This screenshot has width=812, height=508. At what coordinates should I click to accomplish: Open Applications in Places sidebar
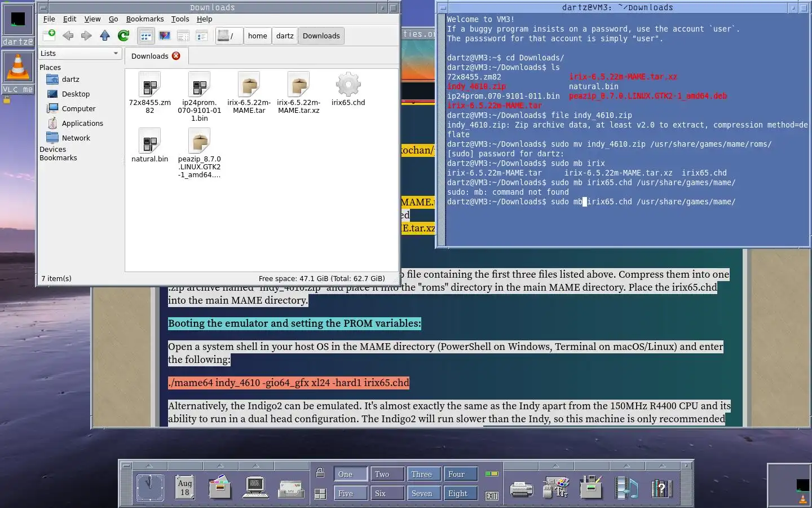82,124
